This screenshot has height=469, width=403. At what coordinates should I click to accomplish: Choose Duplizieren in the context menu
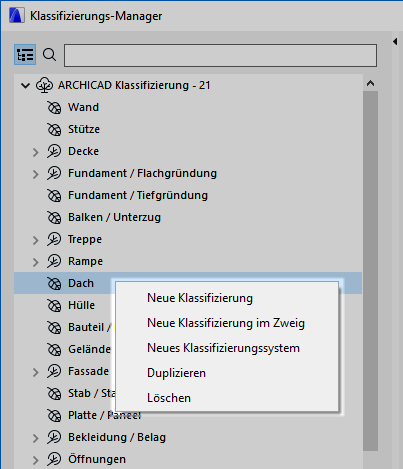176,373
